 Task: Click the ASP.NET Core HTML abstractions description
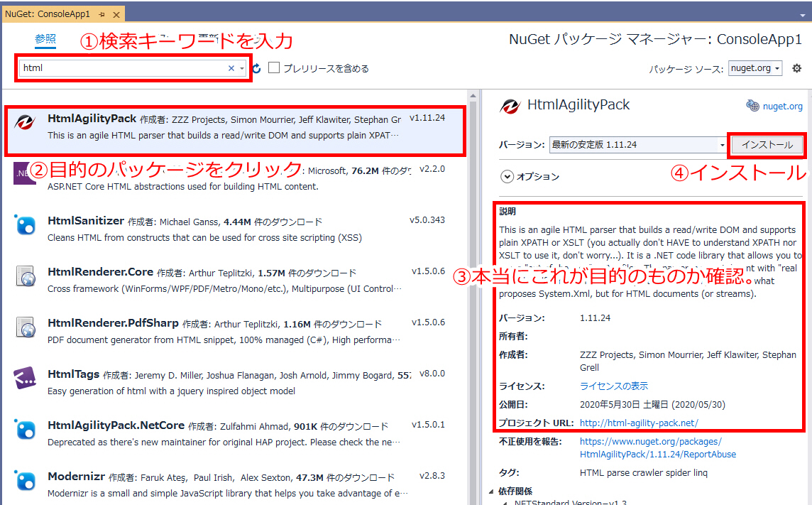point(183,187)
